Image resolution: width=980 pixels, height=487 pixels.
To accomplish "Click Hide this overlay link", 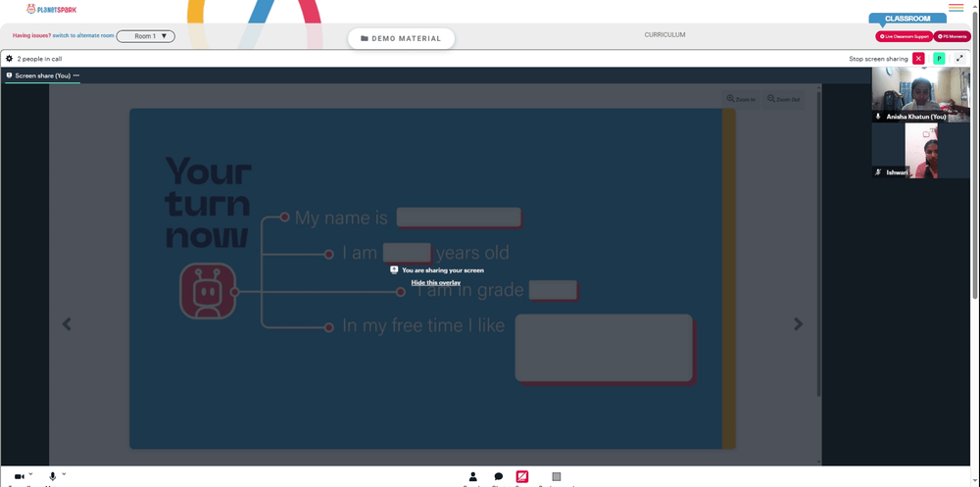I will [436, 282].
